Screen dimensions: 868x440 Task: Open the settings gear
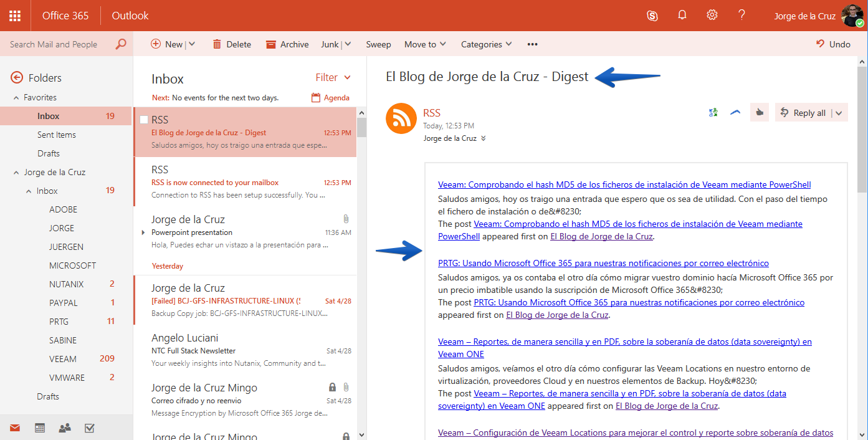coord(712,16)
